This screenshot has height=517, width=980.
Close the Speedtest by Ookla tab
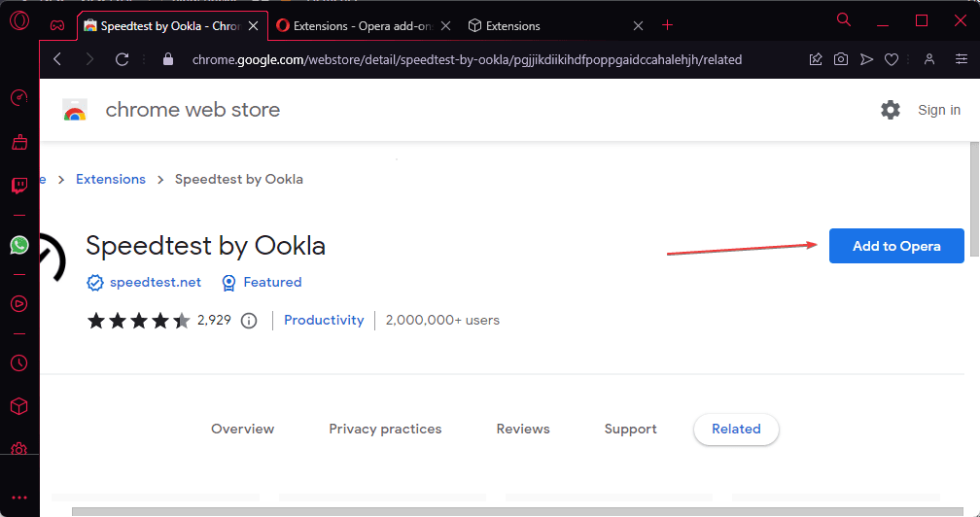tap(253, 26)
